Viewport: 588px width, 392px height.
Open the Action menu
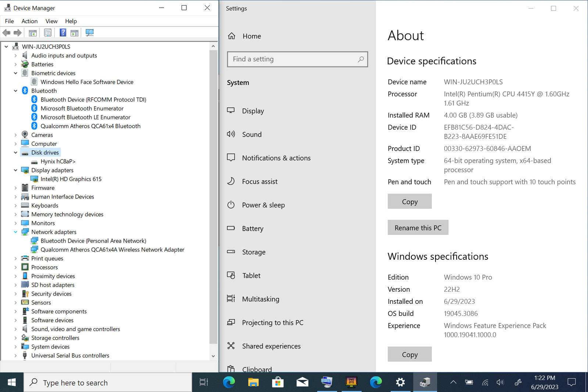point(29,21)
